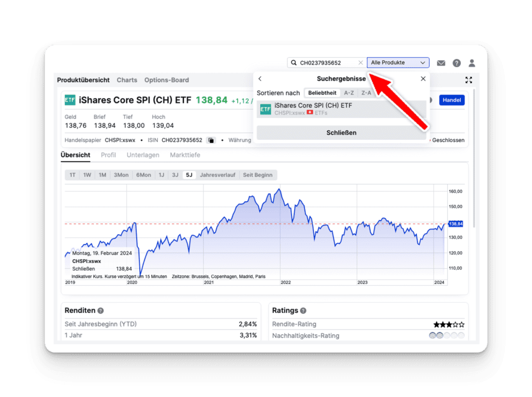The width and height of the screenshot is (532, 397).
Task: Select the 1T chart range
Action: click(x=72, y=175)
